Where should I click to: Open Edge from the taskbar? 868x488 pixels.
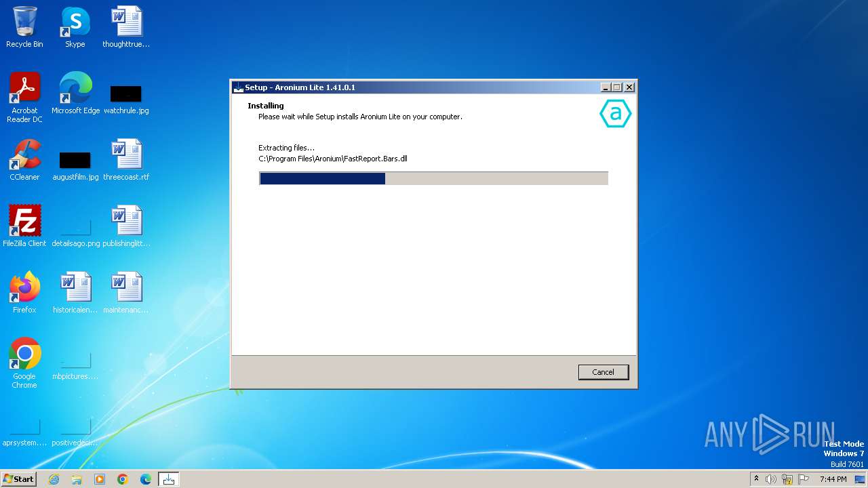(146, 479)
